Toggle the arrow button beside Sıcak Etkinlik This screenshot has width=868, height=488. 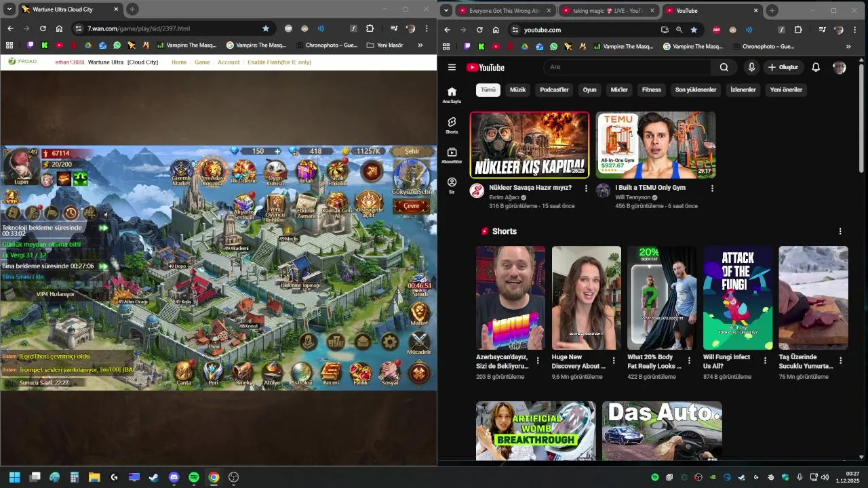pyautogui.click(x=372, y=171)
